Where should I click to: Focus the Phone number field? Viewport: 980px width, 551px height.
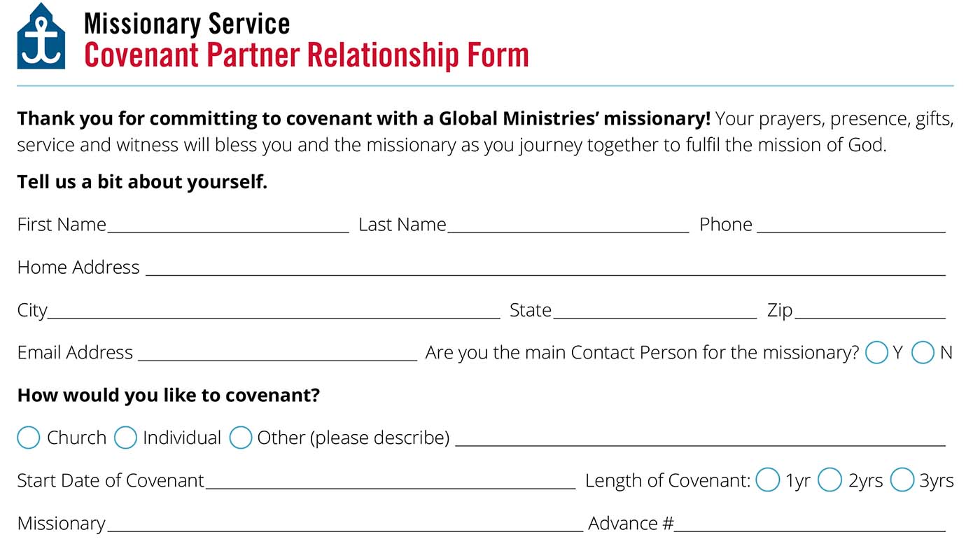[850, 225]
